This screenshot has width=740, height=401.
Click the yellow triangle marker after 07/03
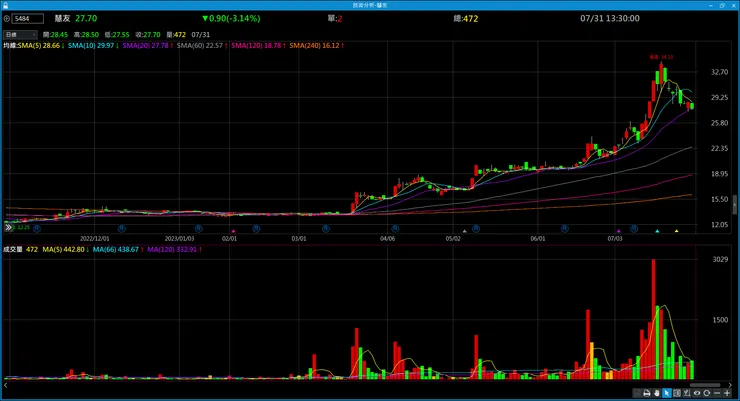pos(677,231)
